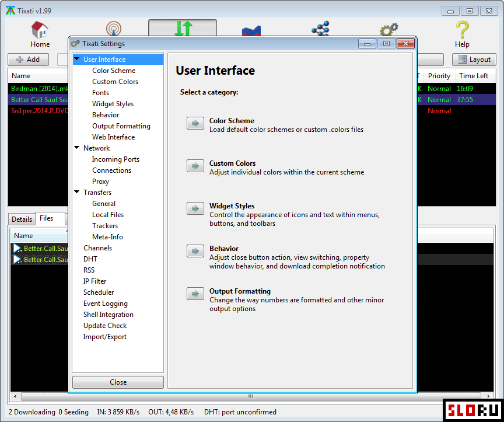The width and height of the screenshot is (504, 422).
Task: Collapse Network tree section
Action: click(x=77, y=148)
